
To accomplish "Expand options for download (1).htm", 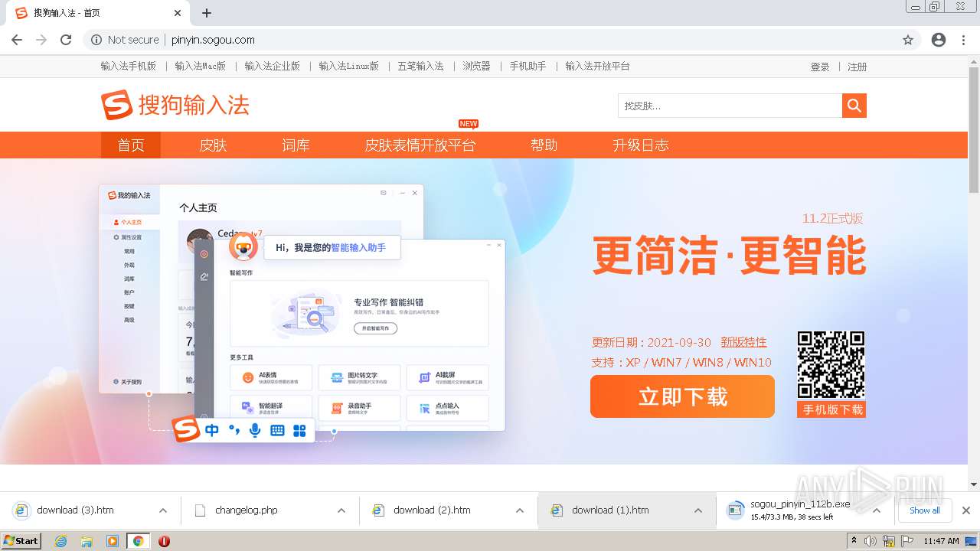I will [698, 510].
